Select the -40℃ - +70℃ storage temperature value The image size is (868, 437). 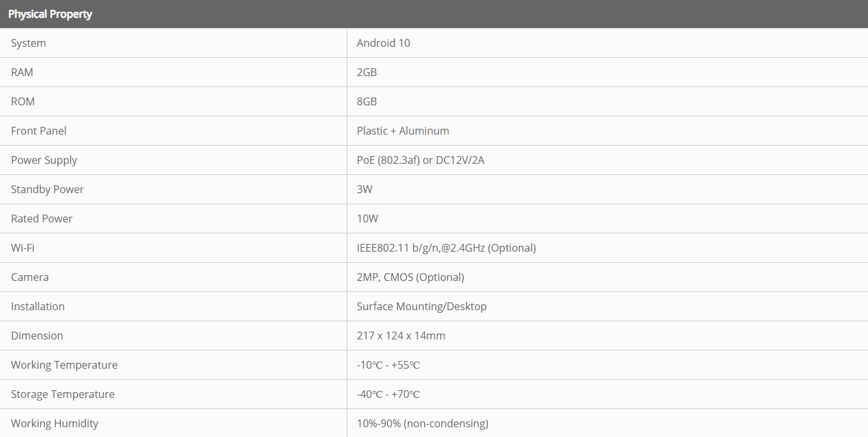[x=388, y=394]
